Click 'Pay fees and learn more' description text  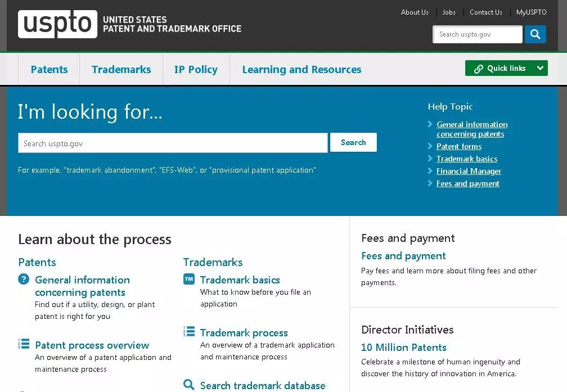coord(449,277)
